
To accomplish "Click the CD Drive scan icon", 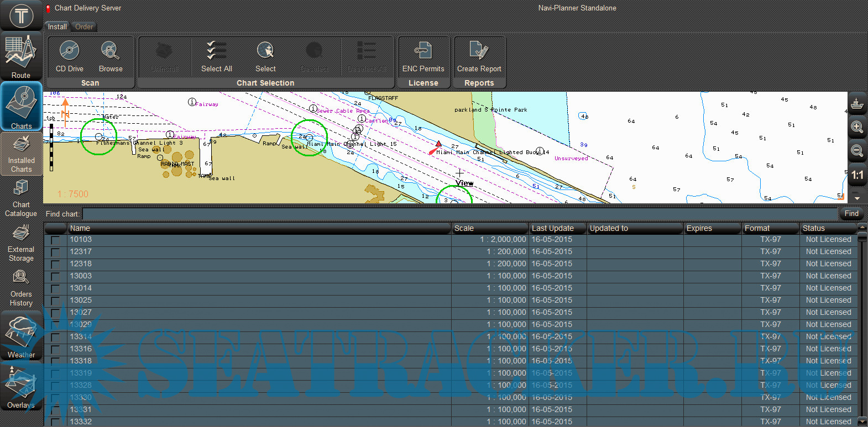I will click(x=69, y=51).
